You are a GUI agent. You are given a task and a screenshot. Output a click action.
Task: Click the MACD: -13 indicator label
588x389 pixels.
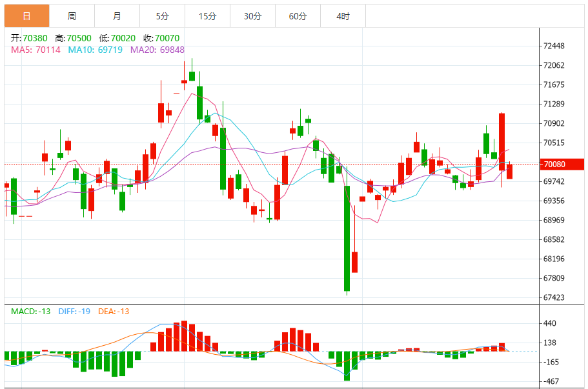[x=30, y=312]
